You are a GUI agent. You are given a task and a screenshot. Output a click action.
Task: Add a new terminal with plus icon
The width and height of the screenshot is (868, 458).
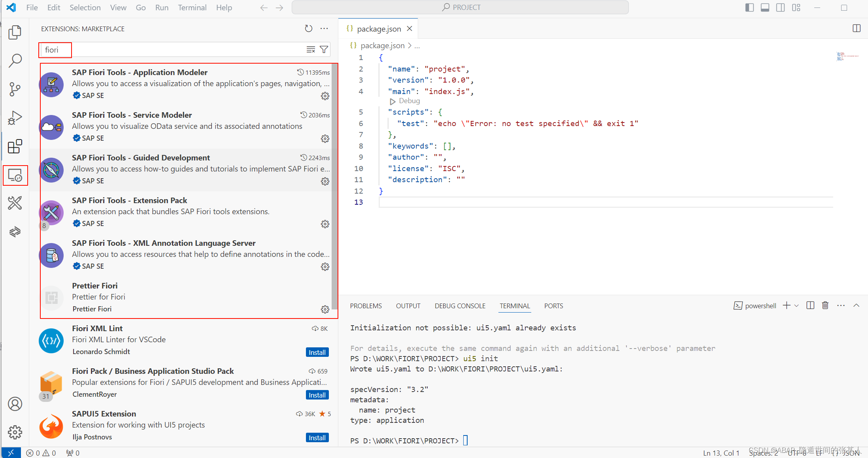[787, 305]
